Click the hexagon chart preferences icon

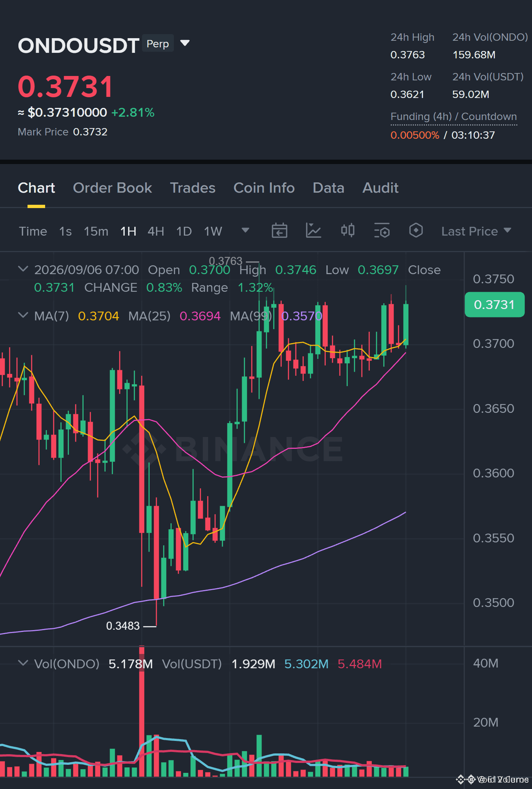416,230
